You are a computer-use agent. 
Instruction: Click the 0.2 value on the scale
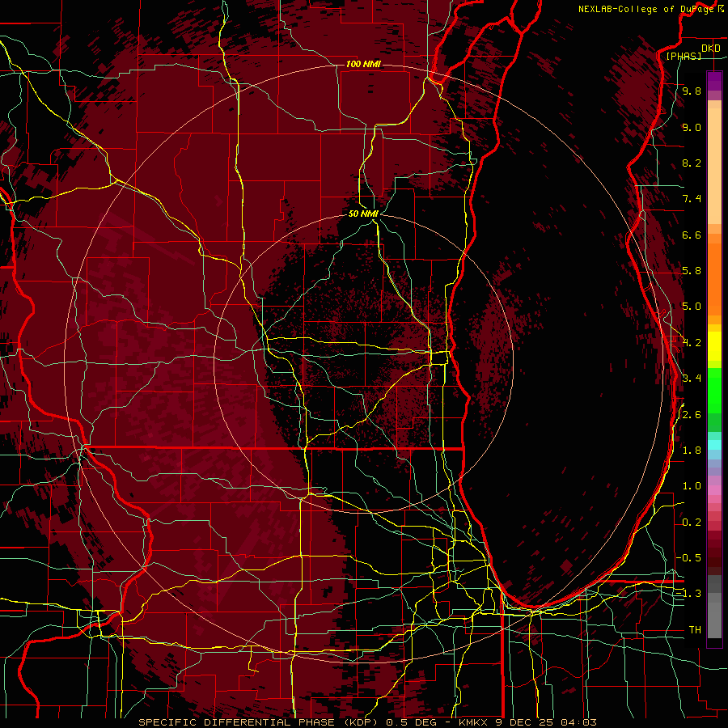692,522
